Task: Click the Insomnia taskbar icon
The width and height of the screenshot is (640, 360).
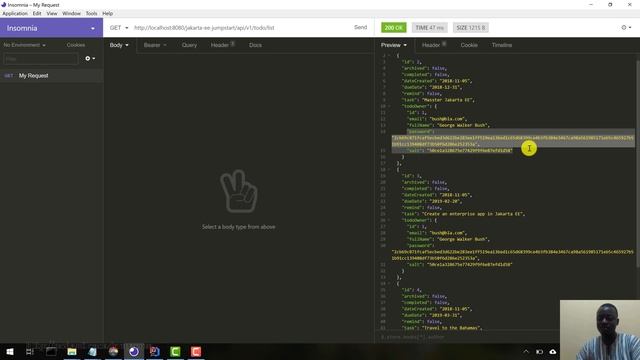Action: coord(134,351)
